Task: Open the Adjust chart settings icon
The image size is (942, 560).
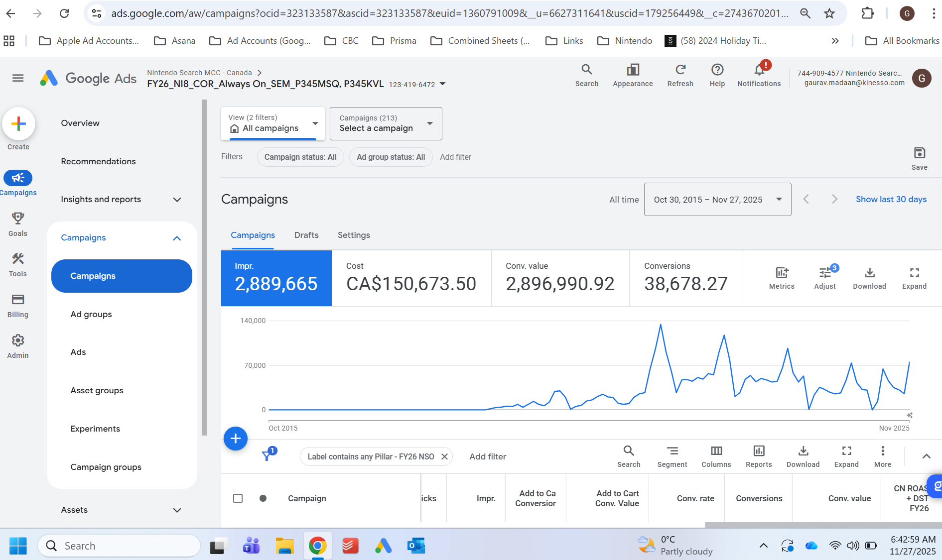Action: tap(825, 277)
